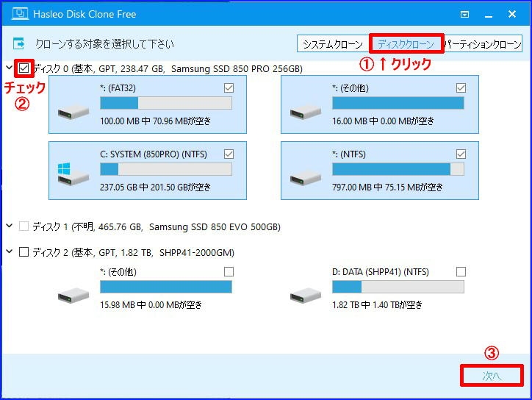
Task: Switch to the パーティションクローン tab
Action: click(x=482, y=44)
